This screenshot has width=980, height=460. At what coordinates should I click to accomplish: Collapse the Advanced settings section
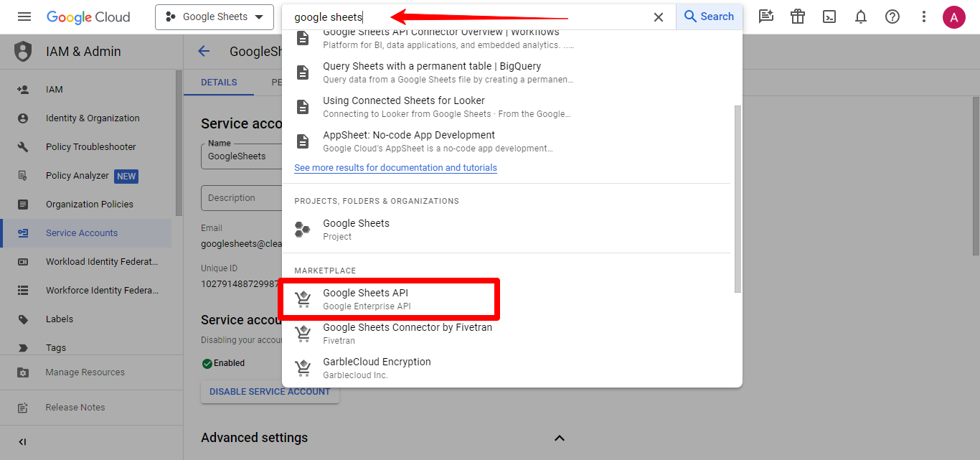(560, 438)
